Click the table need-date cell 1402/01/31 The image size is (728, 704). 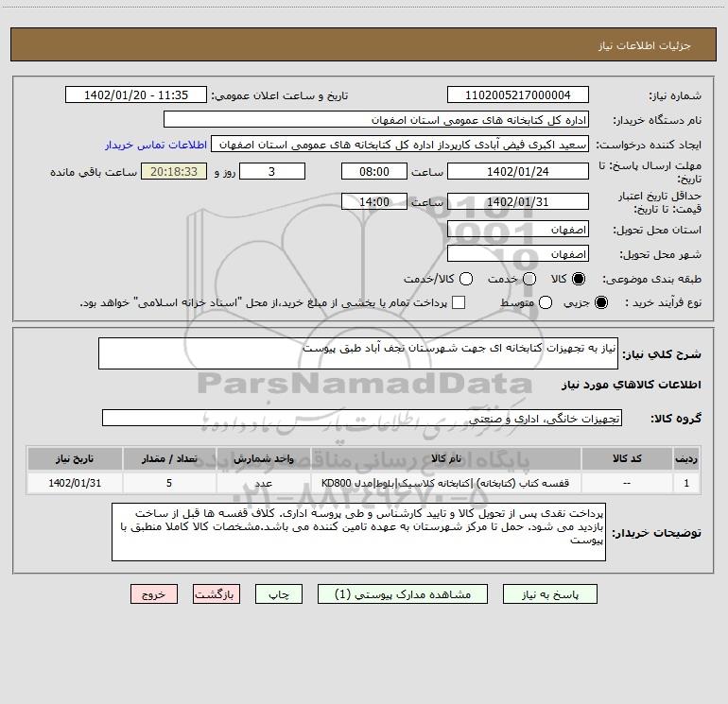pyautogui.click(x=75, y=483)
